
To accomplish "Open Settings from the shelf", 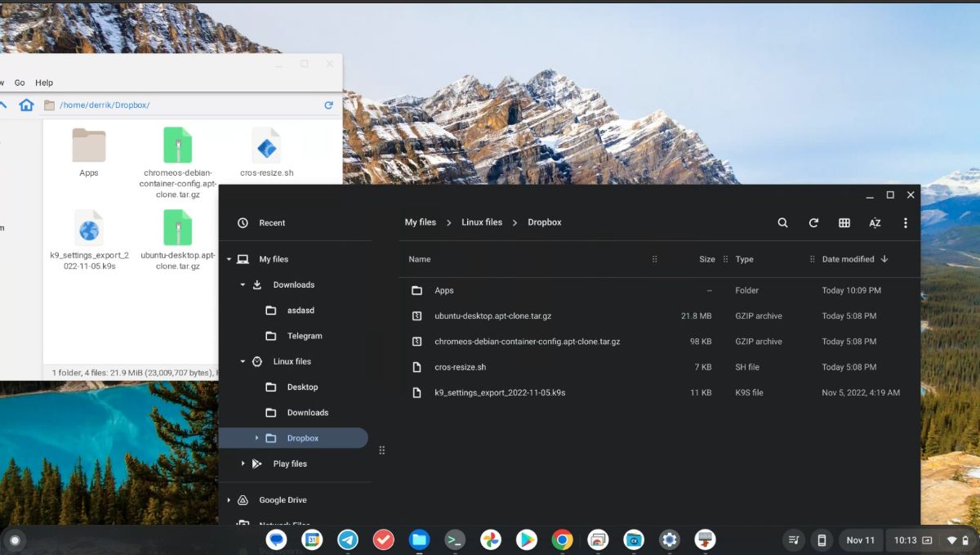I will 670,539.
